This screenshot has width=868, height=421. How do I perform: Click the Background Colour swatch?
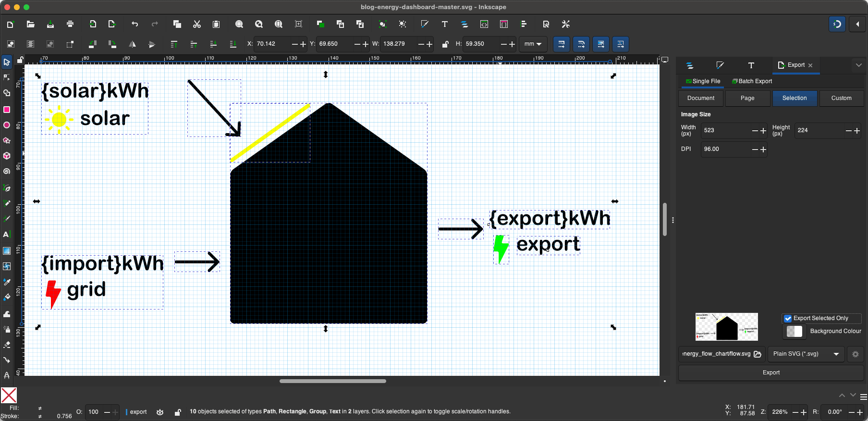[794, 331]
